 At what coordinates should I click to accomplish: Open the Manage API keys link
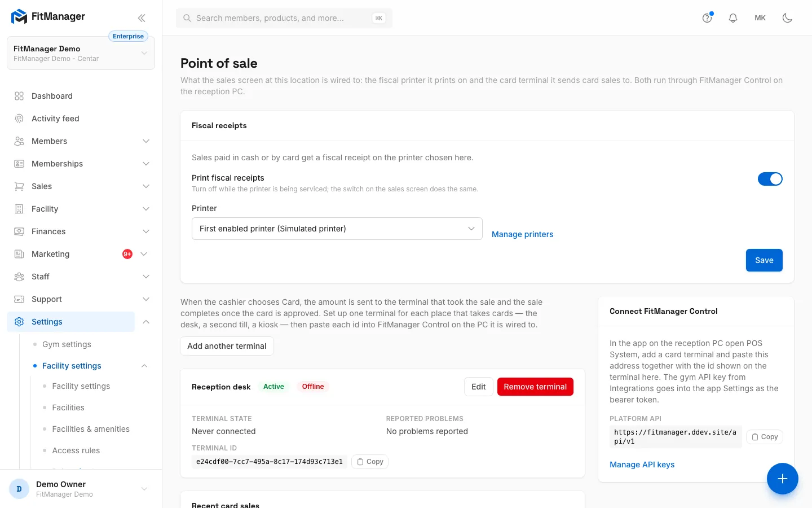coord(642,465)
